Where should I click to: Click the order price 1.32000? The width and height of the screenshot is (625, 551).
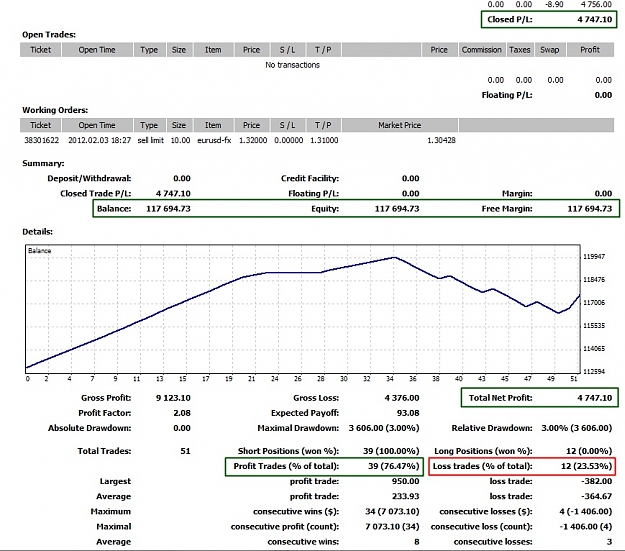point(253,140)
